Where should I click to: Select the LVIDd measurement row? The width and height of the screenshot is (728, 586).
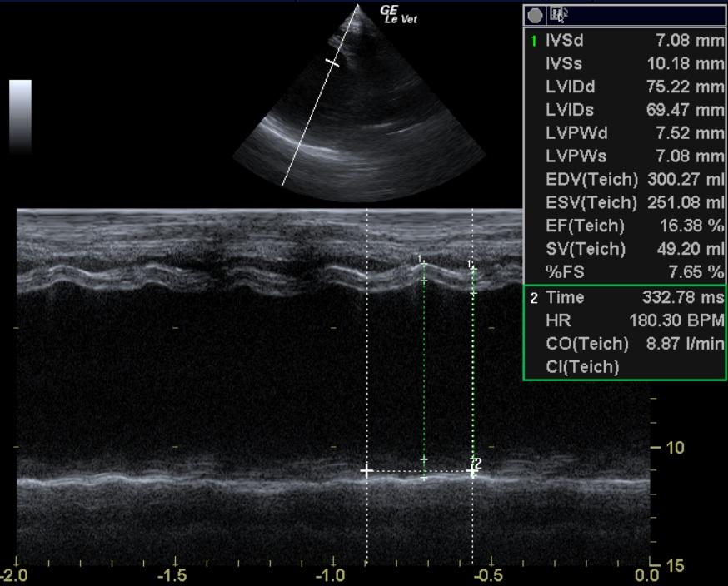(625, 87)
